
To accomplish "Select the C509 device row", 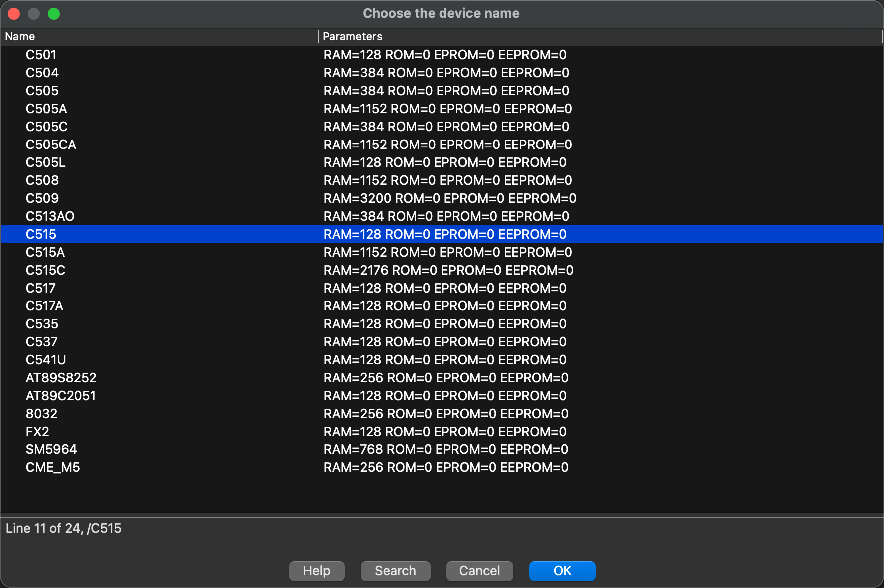I will (42, 198).
